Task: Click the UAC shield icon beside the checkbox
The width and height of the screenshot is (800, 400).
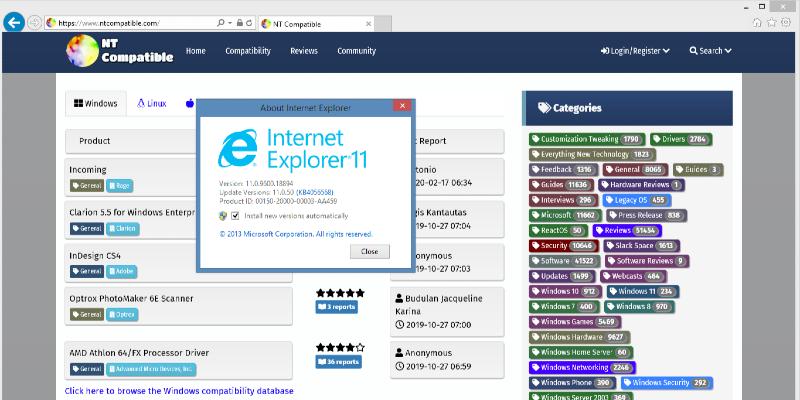Action: click(223, 216)
